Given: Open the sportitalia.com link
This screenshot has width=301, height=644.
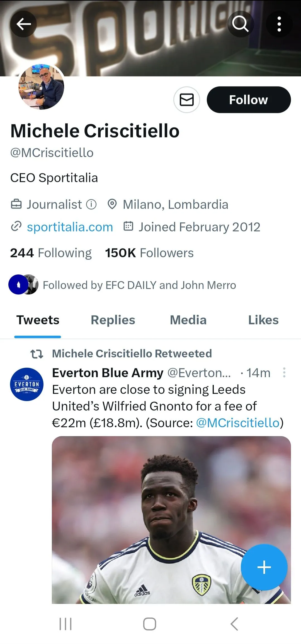Looking at the screenshot, I should pyautogui.click(x=70, y=227).
